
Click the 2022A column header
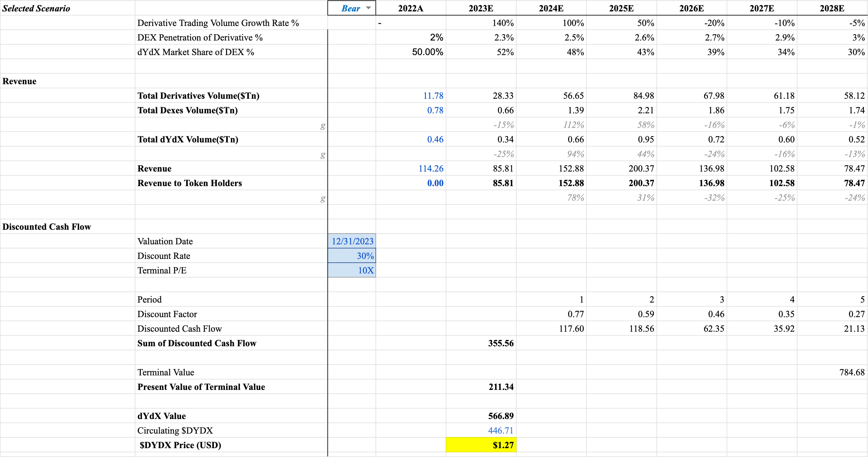pos(410,8)
